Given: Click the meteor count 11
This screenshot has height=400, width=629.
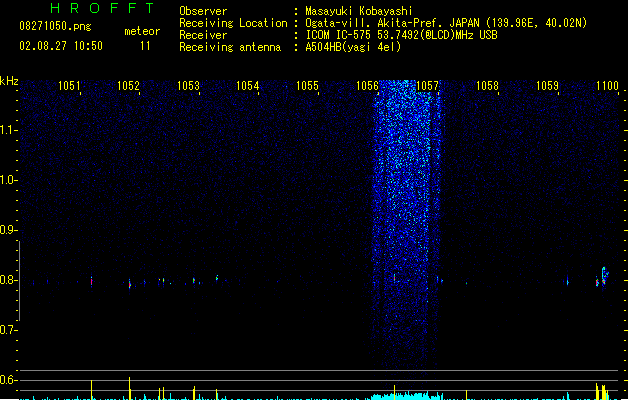Looking at the screenshot, I should [145, 46].
